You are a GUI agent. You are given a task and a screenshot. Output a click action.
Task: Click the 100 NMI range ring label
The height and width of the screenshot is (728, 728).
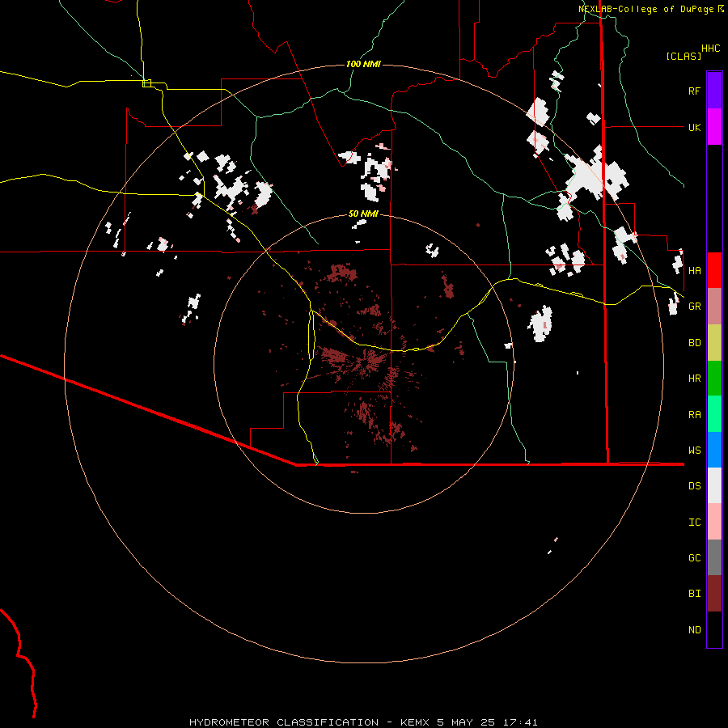click(363, 64)
